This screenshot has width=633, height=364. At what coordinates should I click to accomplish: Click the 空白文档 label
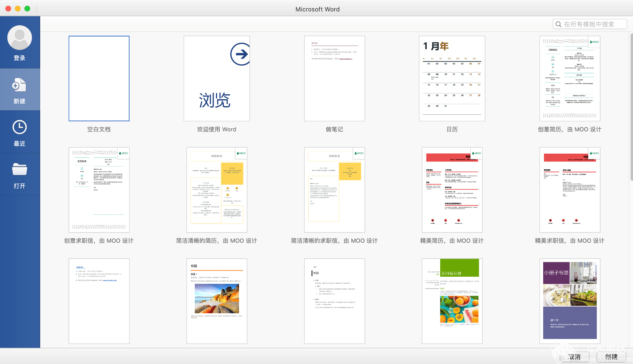[x=99, y=129]
